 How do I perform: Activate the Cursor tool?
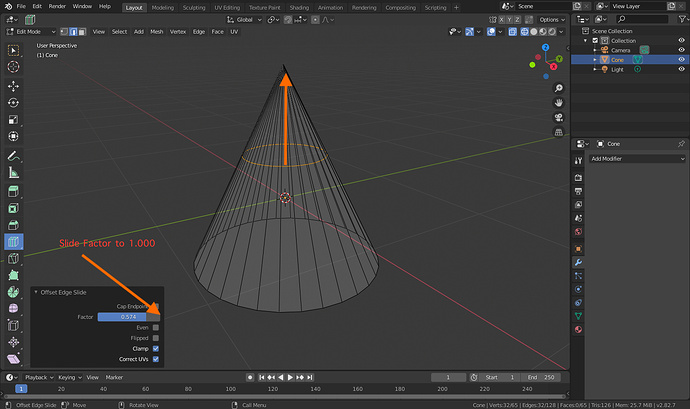point(14,67)
